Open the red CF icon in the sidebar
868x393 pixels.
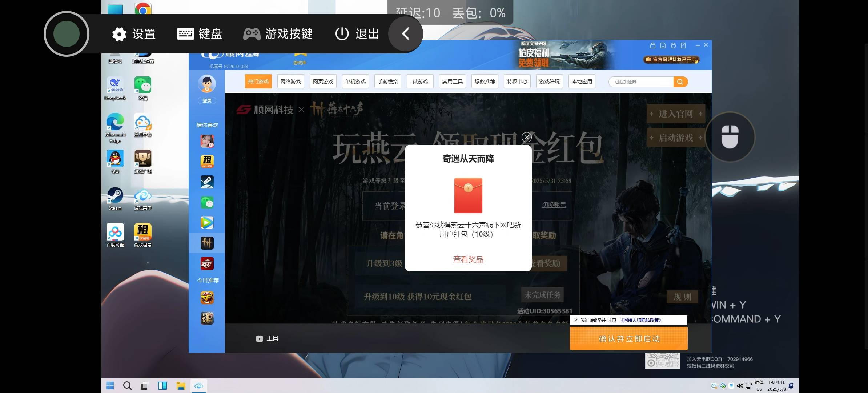tap(207, 263)
